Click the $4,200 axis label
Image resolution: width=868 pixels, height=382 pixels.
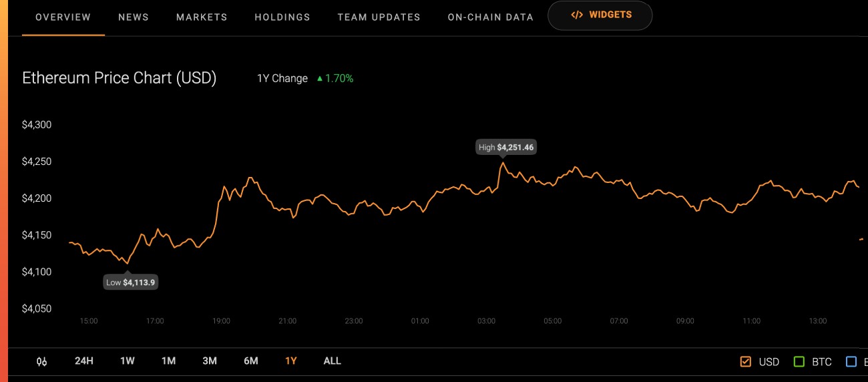37,198
